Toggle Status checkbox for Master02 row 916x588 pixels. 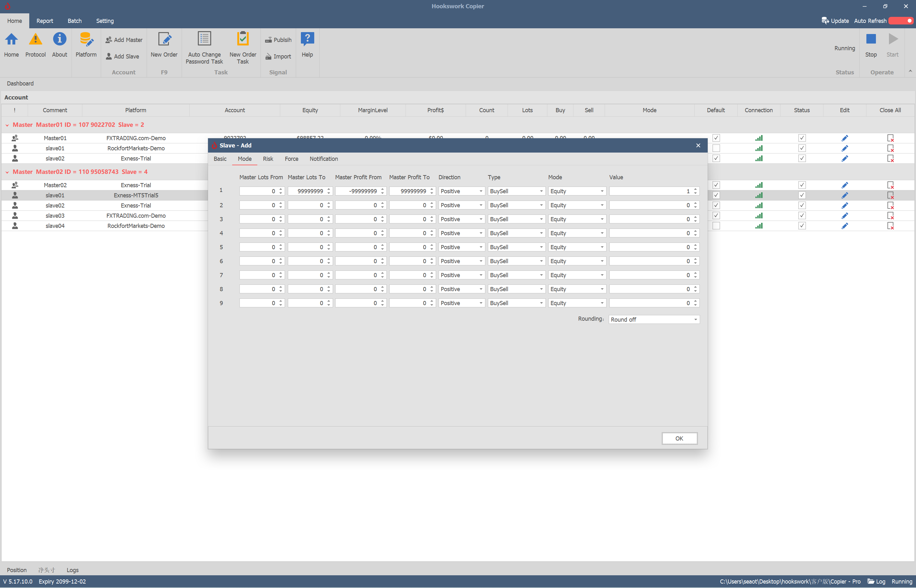point(802,185)
